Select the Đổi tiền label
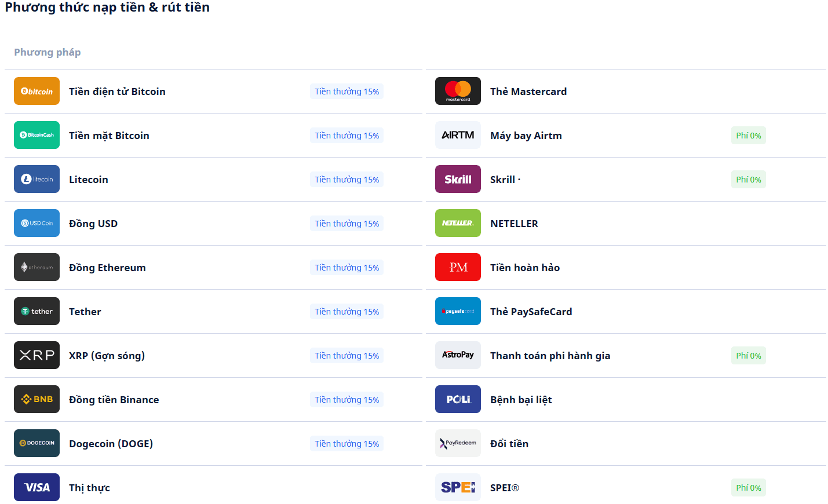This screenshot has width=828, height=504. (509, 444)
